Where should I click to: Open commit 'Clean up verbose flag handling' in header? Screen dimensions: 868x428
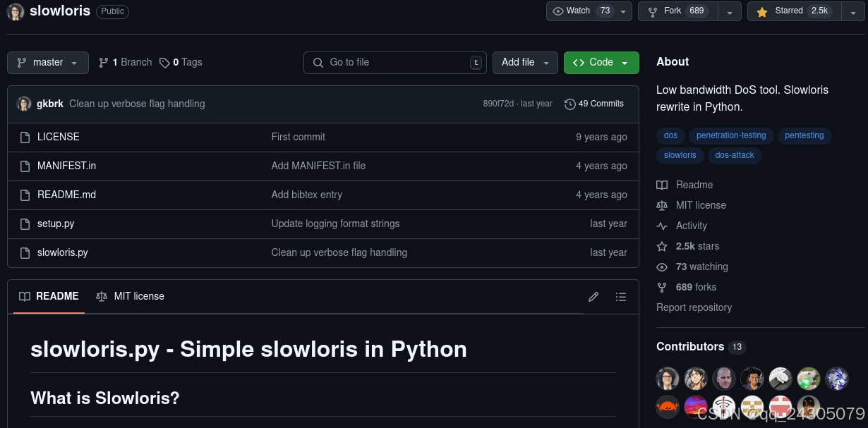[137, 104]
